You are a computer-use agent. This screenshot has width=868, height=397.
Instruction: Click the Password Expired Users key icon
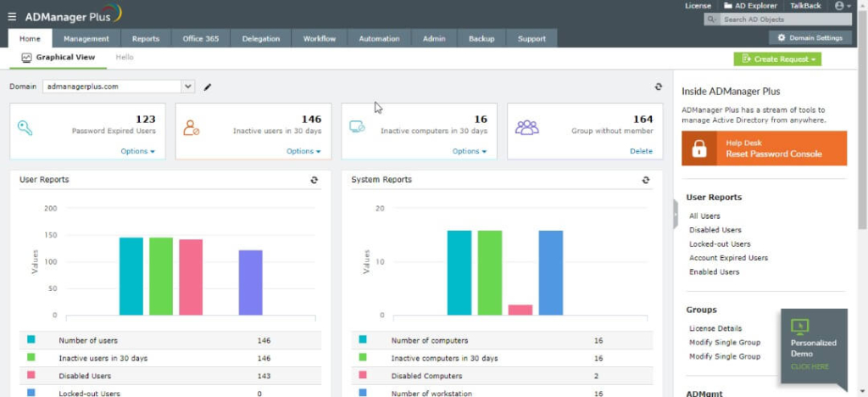[25, 128]
